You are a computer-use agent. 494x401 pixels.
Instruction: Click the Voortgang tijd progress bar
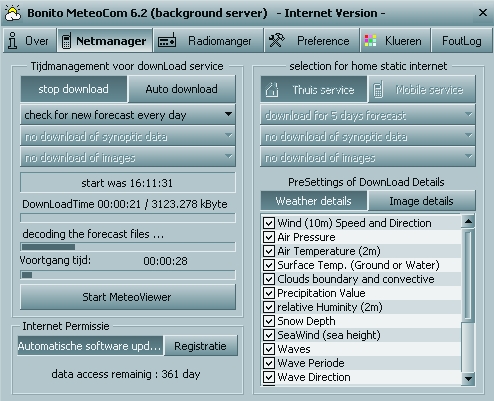[128, 275]
